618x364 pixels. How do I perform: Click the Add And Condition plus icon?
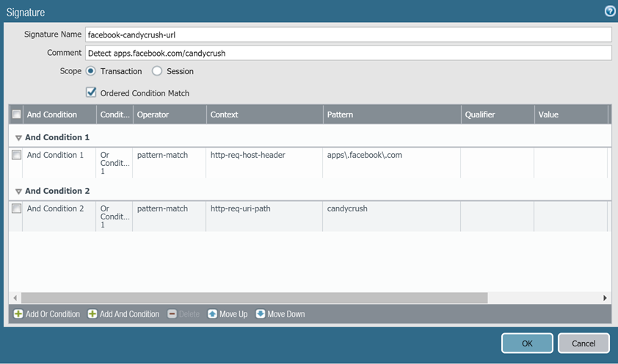click(x=92, y=314)
